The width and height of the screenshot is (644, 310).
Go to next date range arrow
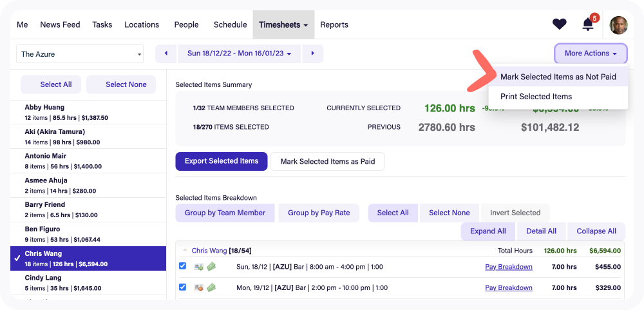click(313, 53)
